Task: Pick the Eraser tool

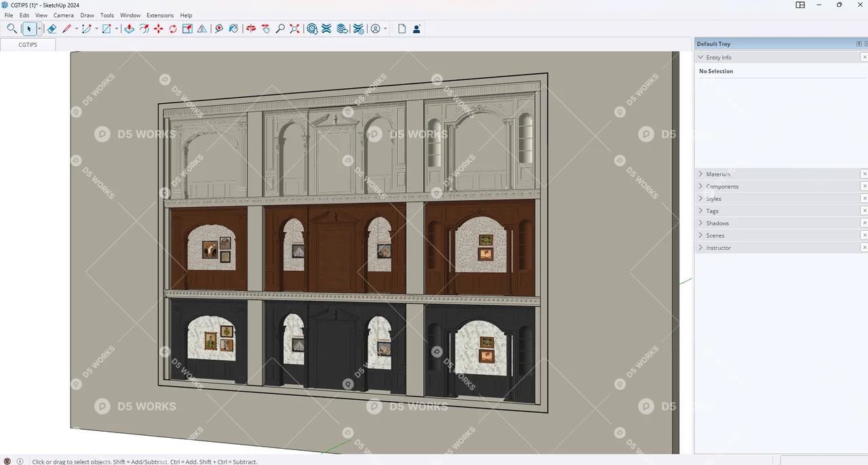Action: pos(52,29)
